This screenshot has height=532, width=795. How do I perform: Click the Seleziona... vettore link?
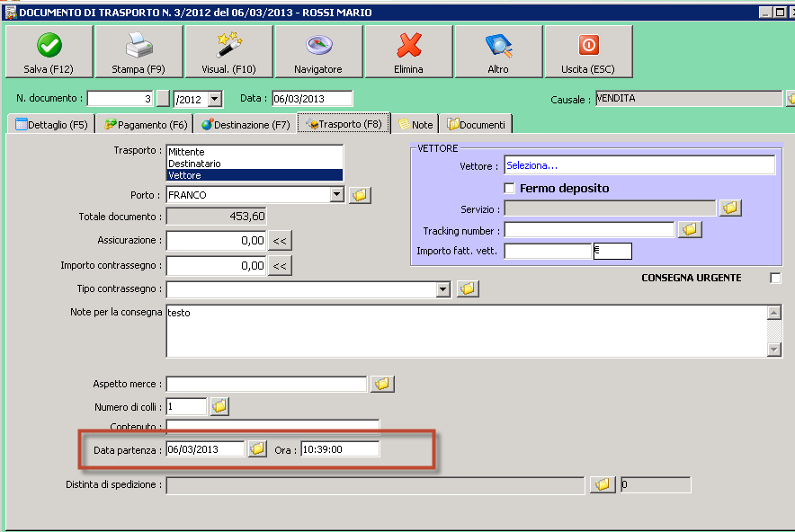point(531,165)
